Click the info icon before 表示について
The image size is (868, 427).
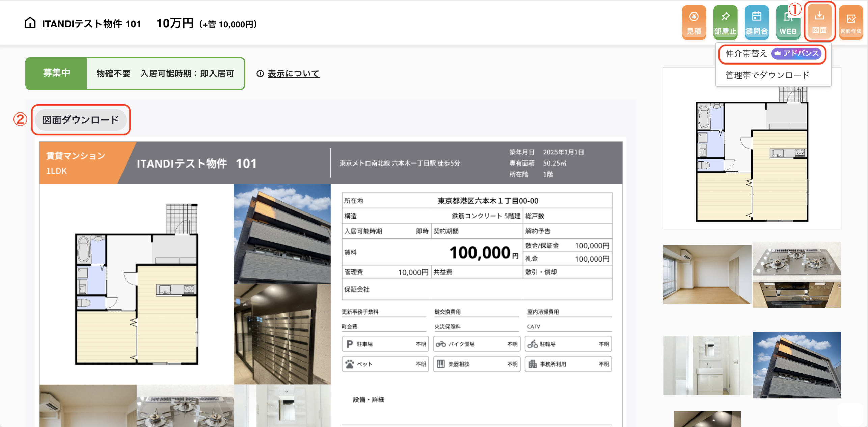[260, 73]
